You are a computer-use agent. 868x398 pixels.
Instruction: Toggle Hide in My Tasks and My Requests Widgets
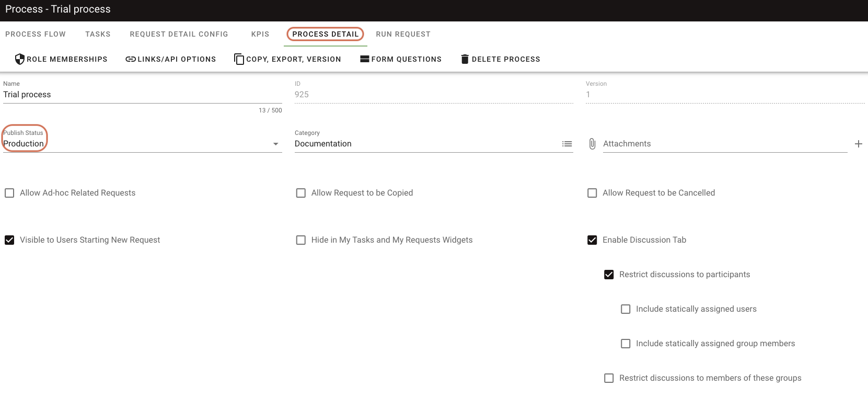coord(301,240)
